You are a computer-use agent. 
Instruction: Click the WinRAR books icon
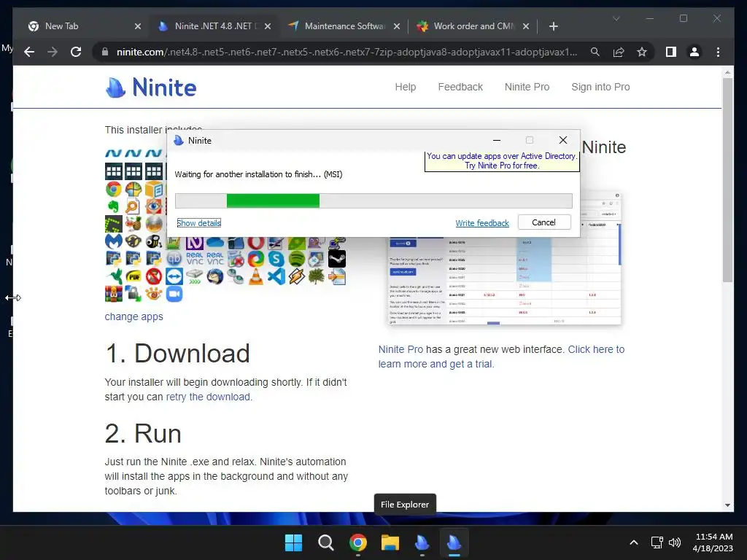(x=113, y=293)
